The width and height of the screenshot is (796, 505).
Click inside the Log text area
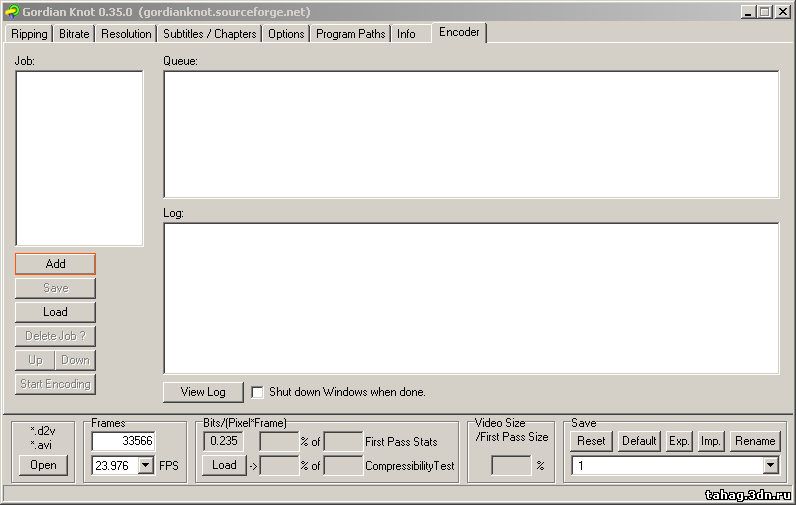(471, 298)
